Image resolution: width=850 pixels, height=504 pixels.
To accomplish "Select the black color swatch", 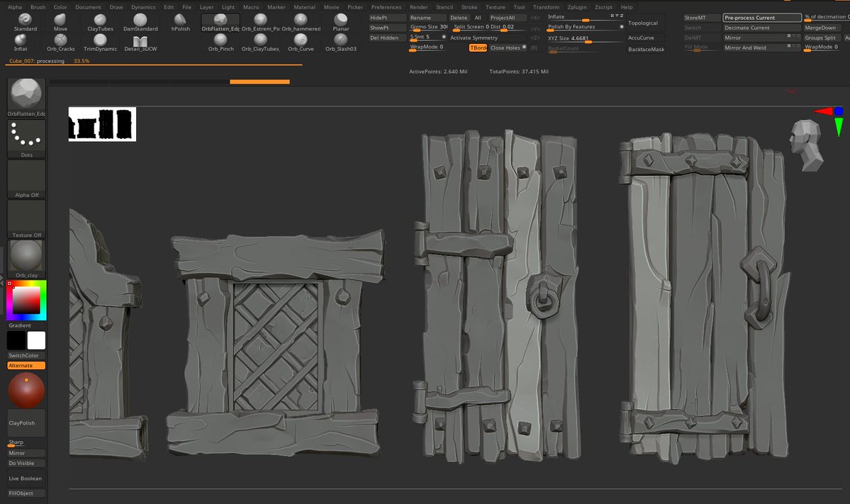I will click(x=16, y=340).
